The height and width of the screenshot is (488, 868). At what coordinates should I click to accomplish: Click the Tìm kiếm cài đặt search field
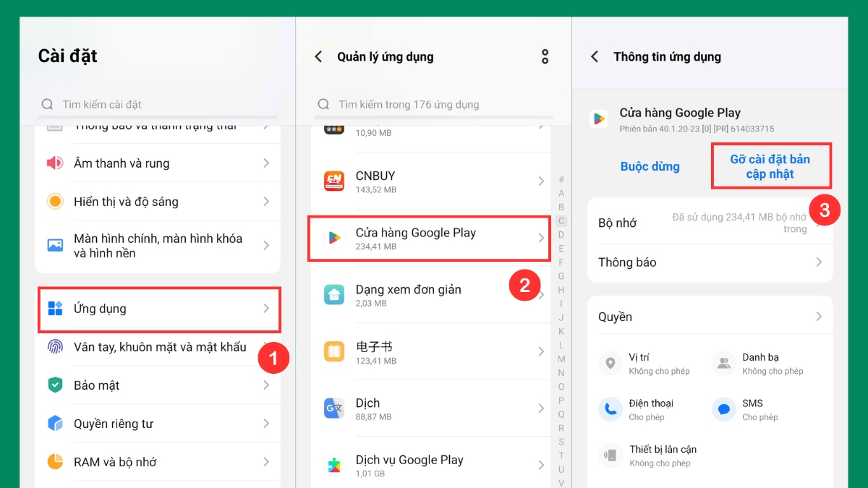[x=158, y=105]
